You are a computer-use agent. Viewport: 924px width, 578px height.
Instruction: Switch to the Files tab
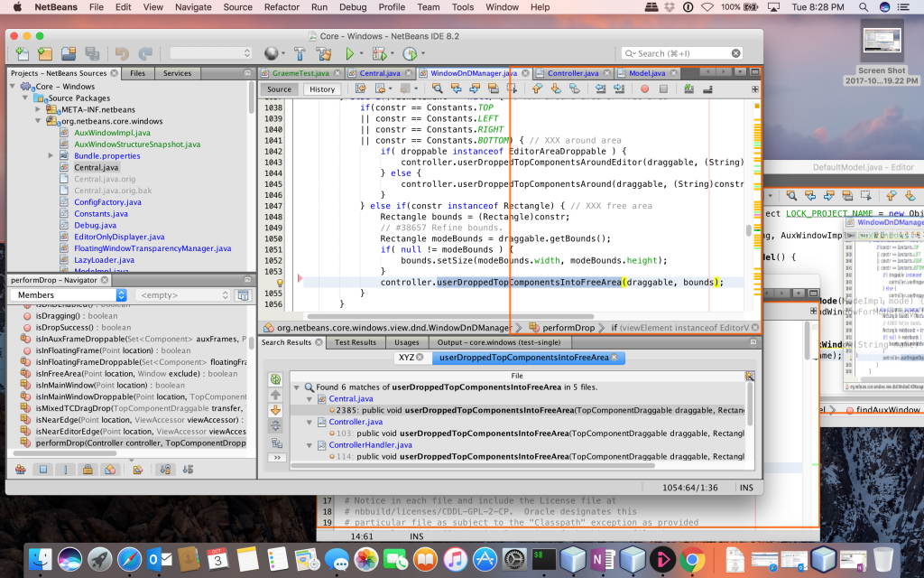tap(137, 73)
